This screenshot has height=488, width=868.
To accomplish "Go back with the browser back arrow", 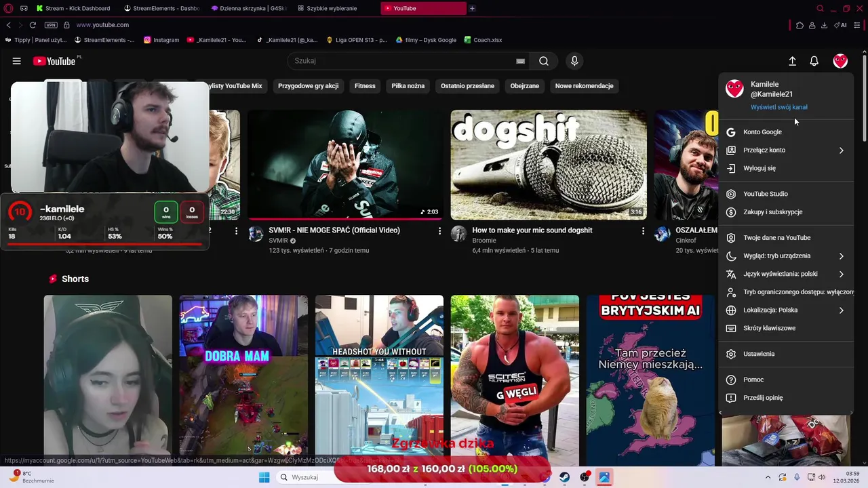I will pyautogui.click(x=8, y=25).
